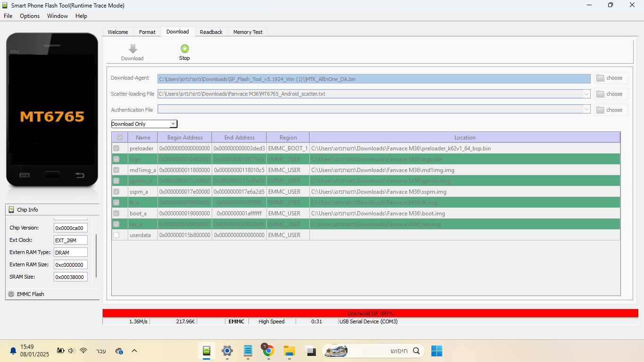Click the EMMC Flash gear icon
This screenshot has height=362, width=644.
coord(11,294)
